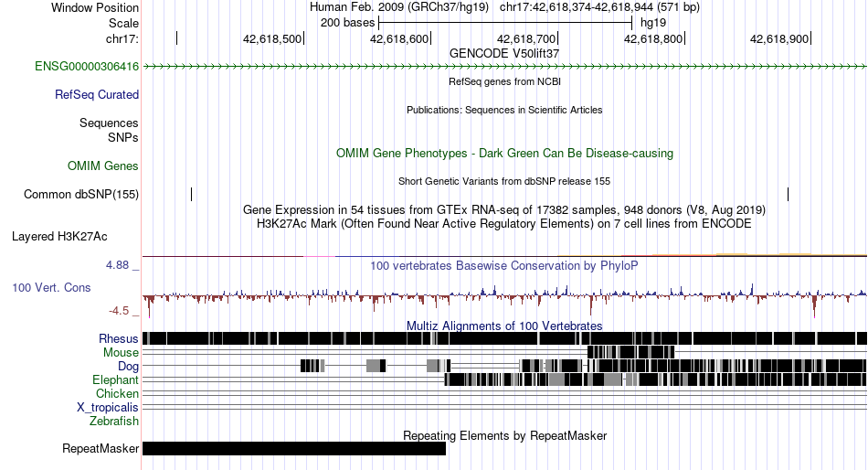
Task: Click Multiz Alignments of 100 Vertebrates title
Action: tap(504, 326)
